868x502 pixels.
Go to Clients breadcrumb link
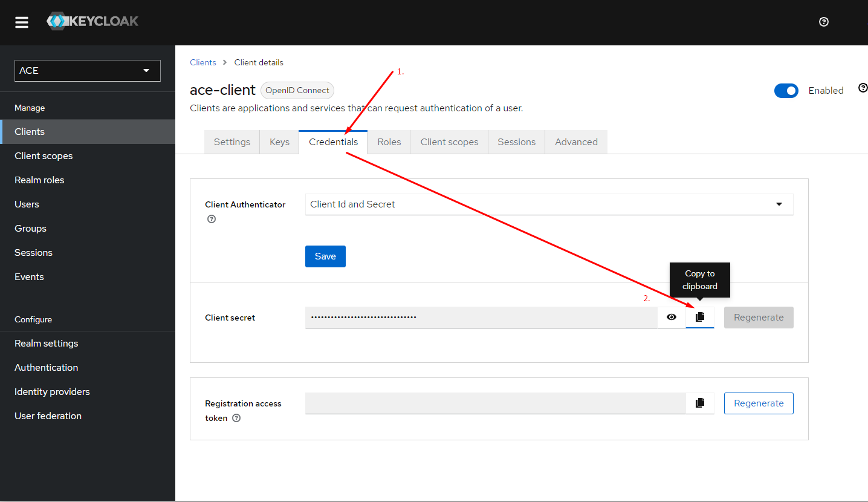(202, 63)
